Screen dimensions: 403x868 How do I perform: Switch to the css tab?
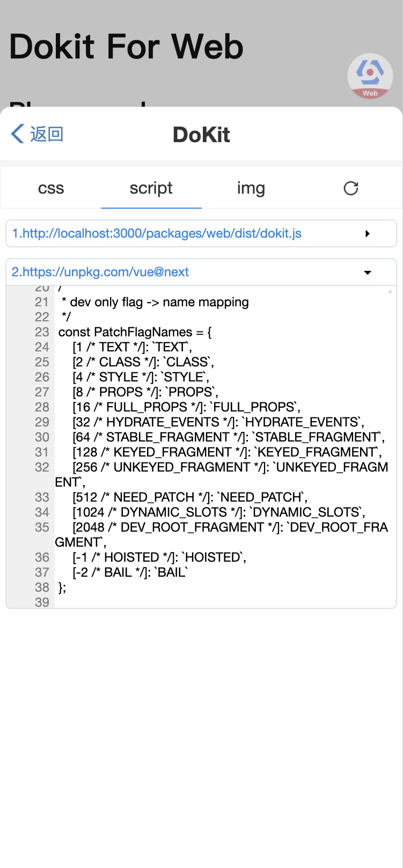(51, 188)
